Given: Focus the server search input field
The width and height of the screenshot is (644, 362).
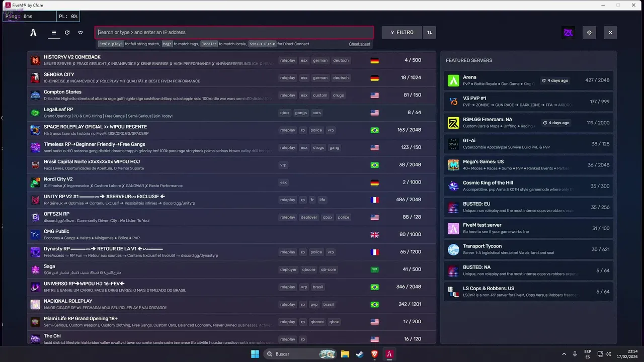Looking at the screenshot, I should pos(234,32).
